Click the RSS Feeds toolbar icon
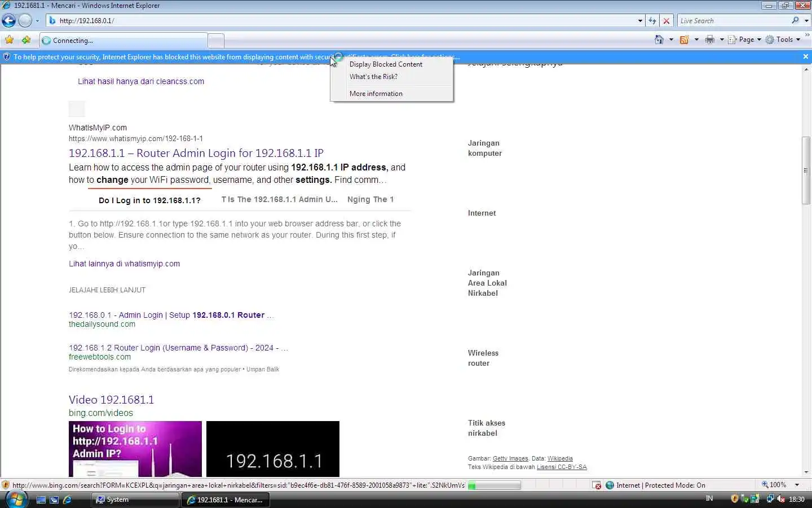 point(684,40)
